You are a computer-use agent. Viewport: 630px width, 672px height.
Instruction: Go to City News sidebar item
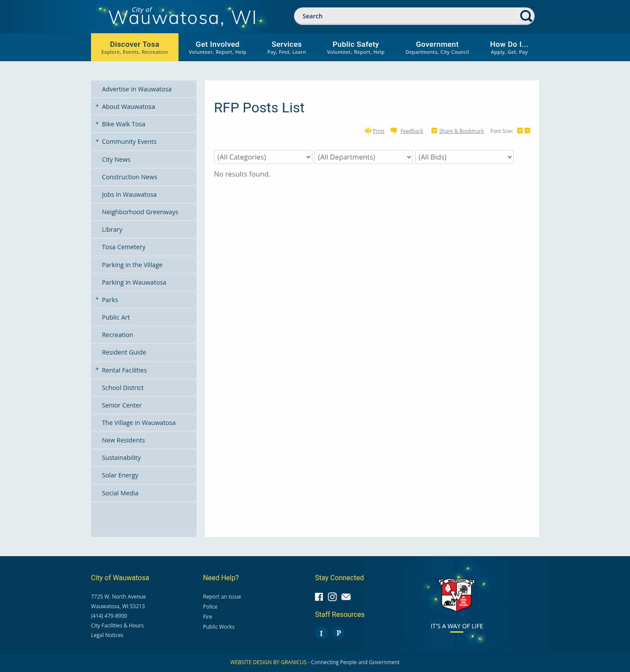(x=143, y=160)
